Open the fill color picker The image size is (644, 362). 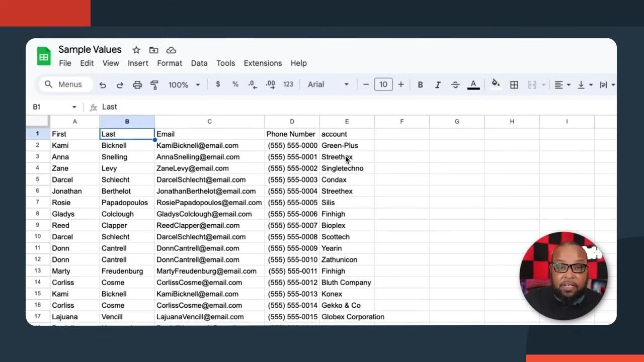click(x=496, y=84)
